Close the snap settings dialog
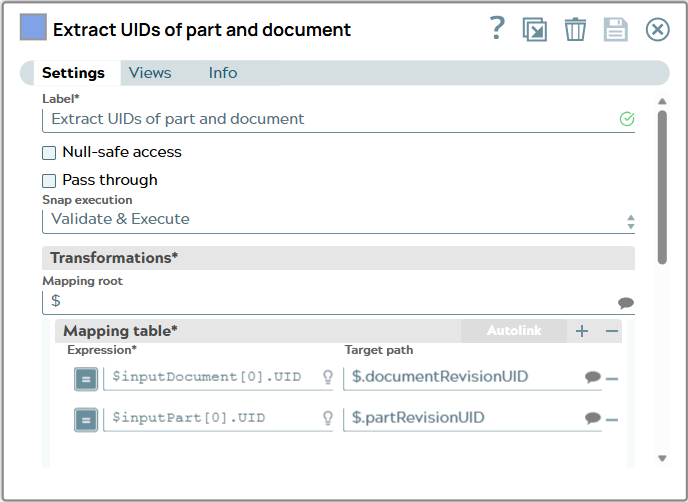The height and width of the screenshot is (502, 688). click(657, 29)
